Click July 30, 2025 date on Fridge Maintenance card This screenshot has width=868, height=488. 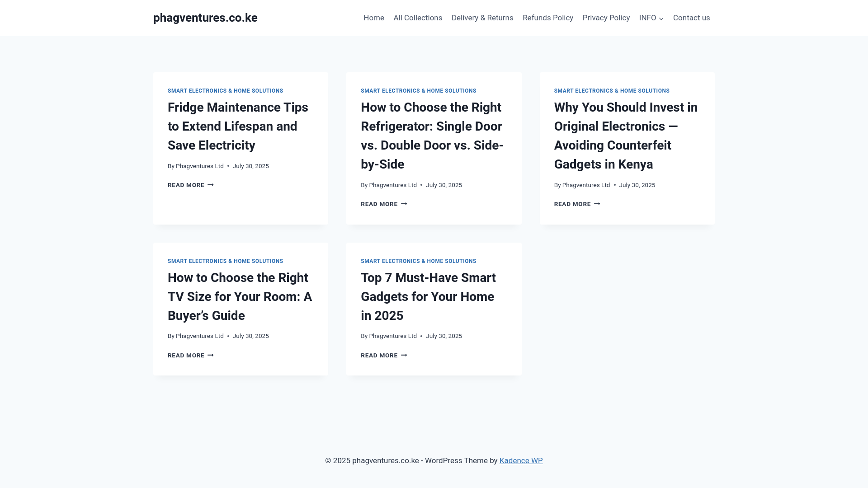[x=251, y=166]
